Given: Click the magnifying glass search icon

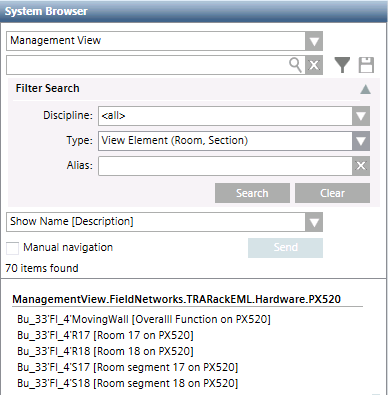Looking at the screenshot, I should point(295,65).
